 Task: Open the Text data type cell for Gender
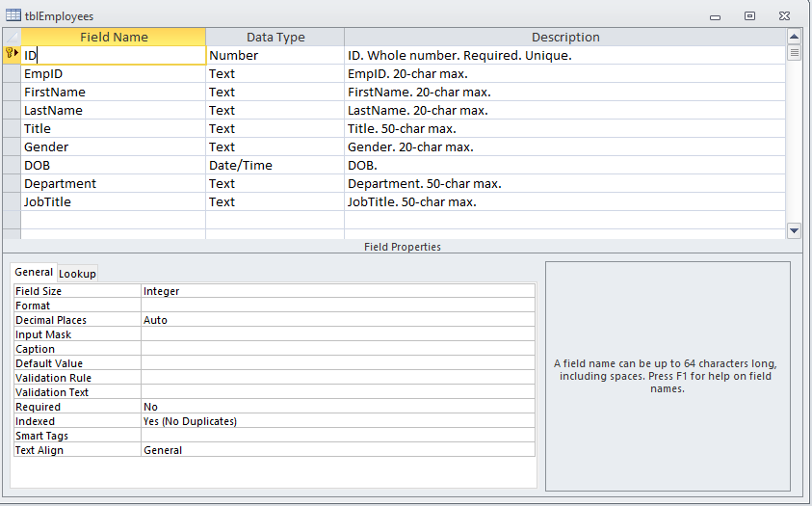pyautogui.click(x=275, y=147)
